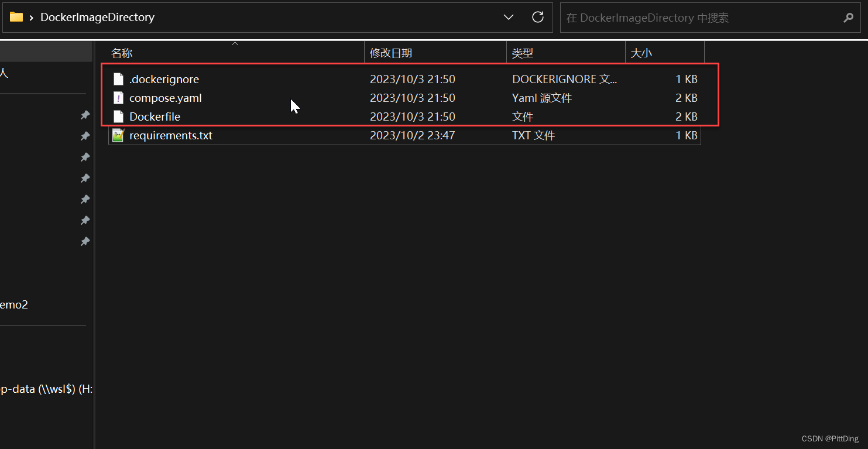
Task: Click the DOCKERIGNORE 文... type cell
Action: click(564, 79)
